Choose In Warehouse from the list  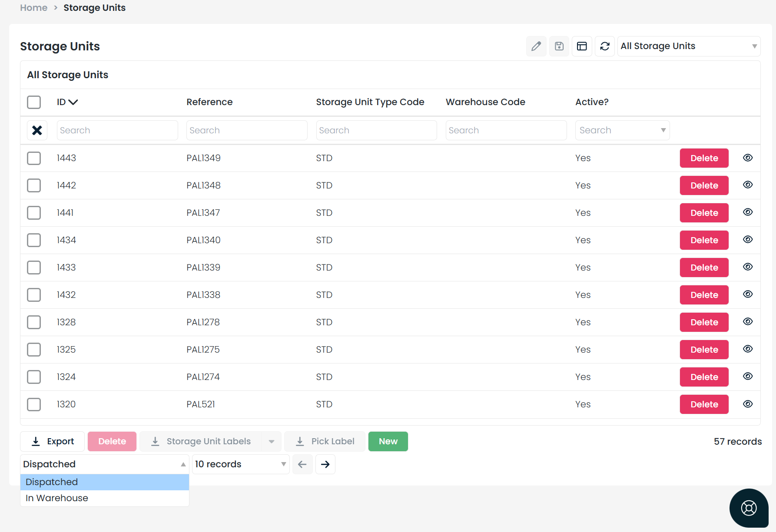57,498
